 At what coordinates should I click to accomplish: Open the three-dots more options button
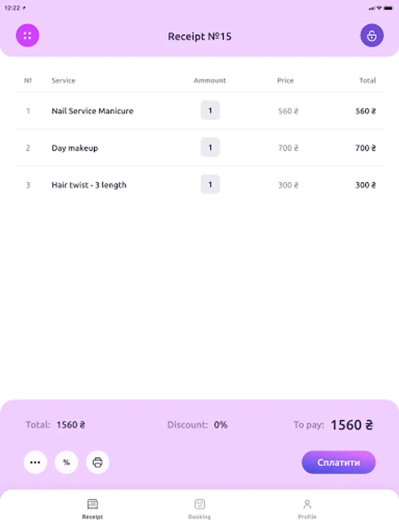(x=35, y=462)
